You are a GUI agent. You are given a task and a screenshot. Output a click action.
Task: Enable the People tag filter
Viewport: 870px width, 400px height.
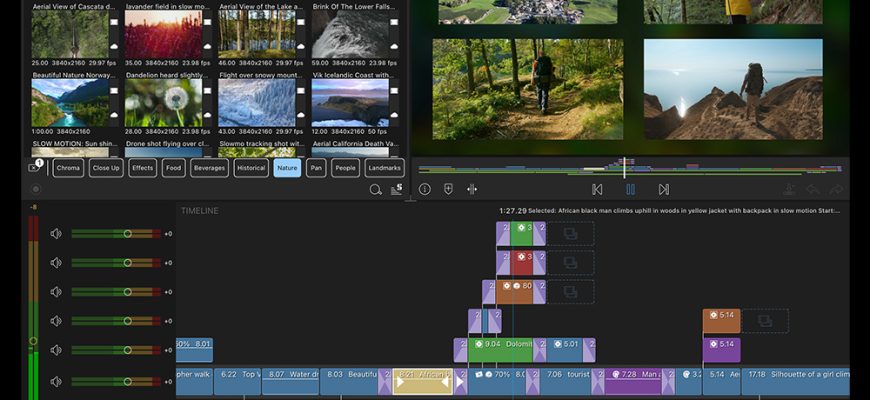(346, 168)
